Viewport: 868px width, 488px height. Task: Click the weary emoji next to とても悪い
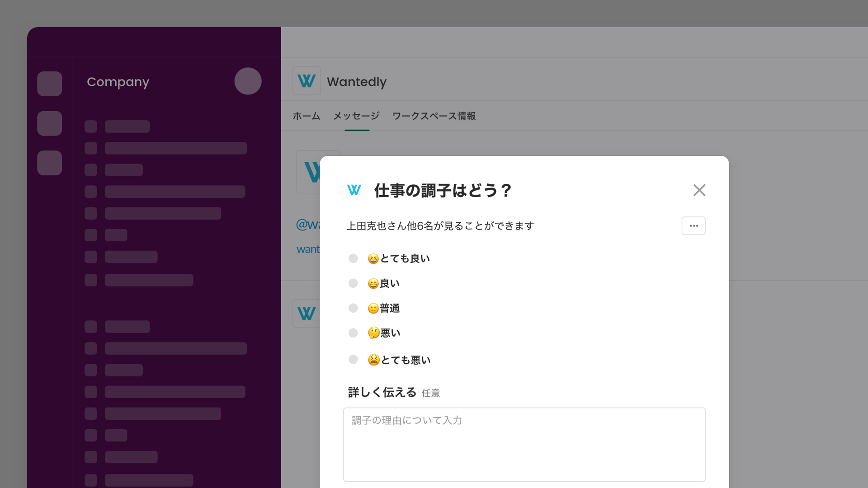point(373,360)
